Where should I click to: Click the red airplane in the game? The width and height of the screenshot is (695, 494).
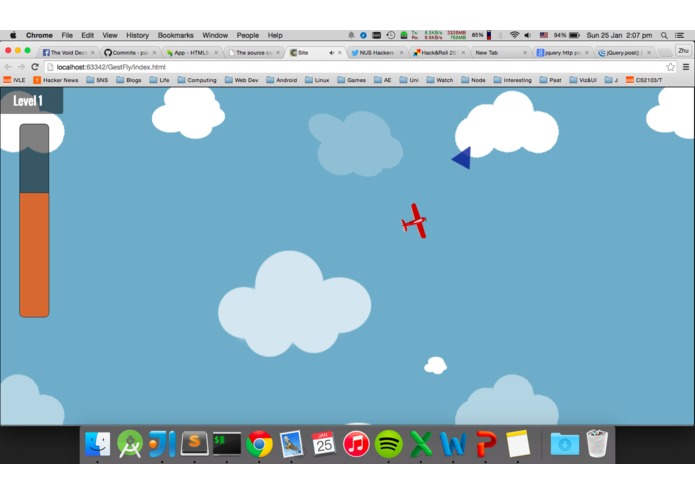tap(414, 221)
